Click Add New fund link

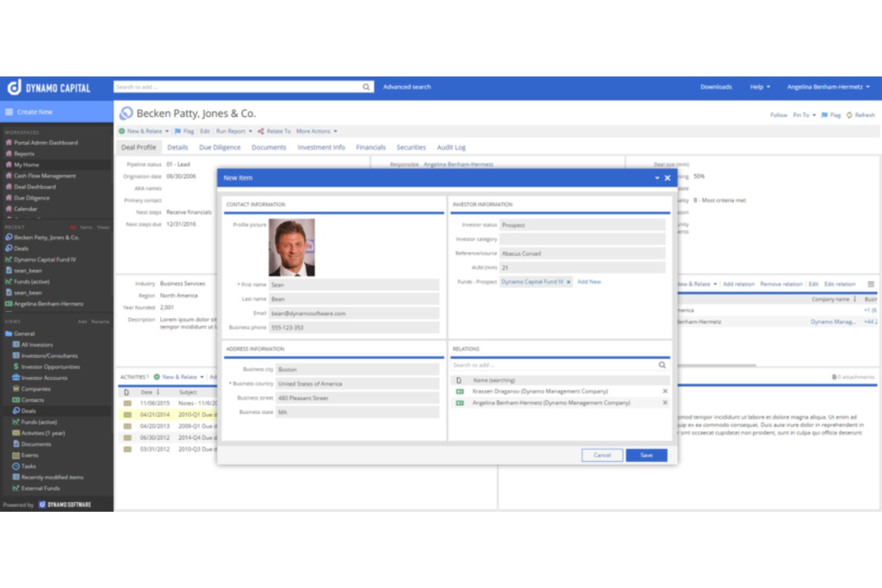(589, 282)
